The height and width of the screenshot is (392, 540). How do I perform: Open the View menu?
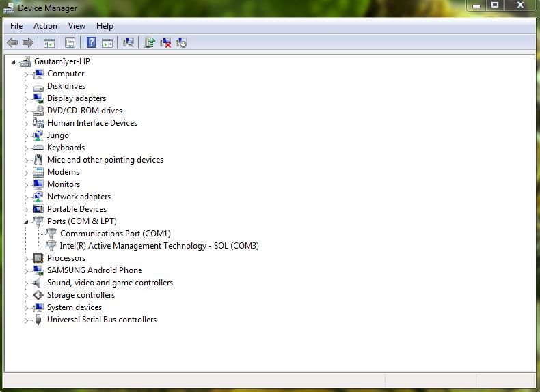(77, 26)
